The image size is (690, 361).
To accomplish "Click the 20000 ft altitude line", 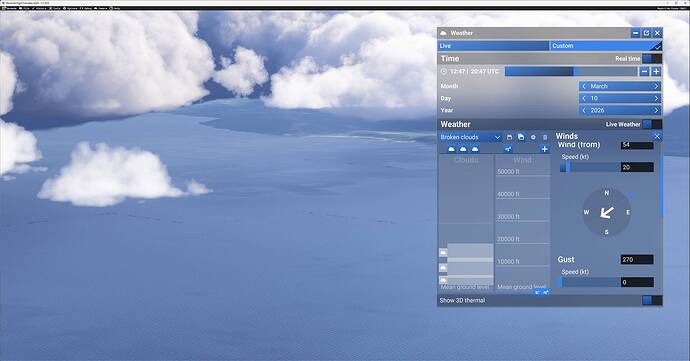I will pyautogui.click(x=523, y=243).
